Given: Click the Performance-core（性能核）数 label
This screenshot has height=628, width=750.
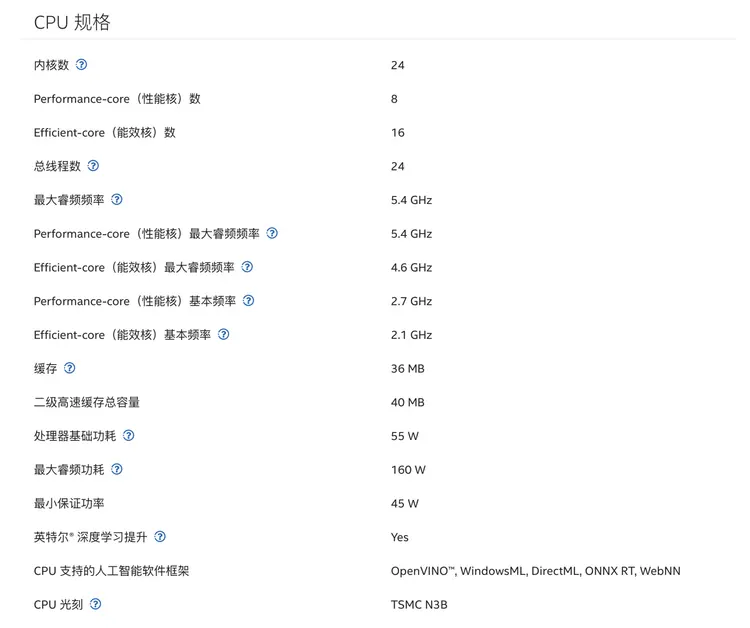Looking at the screenshot, I should coord(117,99).
